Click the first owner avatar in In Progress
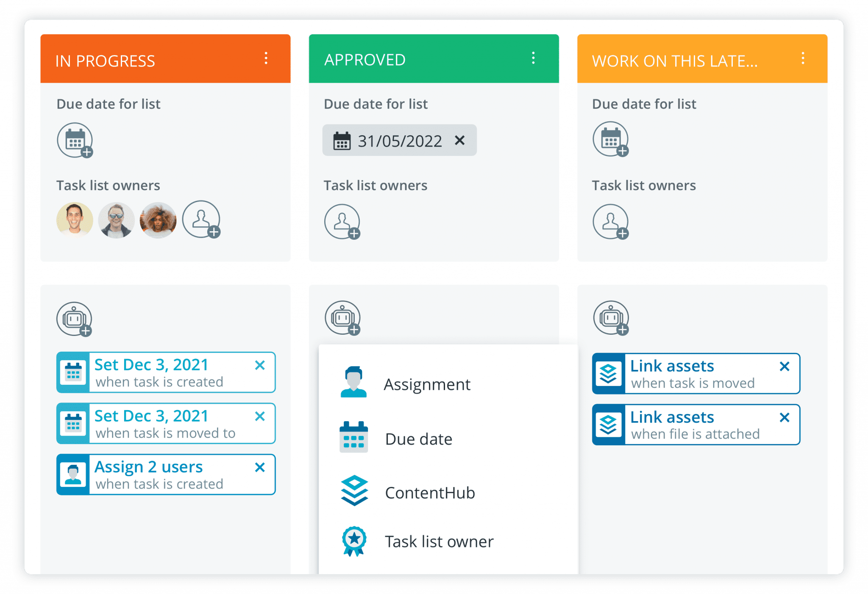The width and height of the screenshot is (868, 594). [75, 219]
